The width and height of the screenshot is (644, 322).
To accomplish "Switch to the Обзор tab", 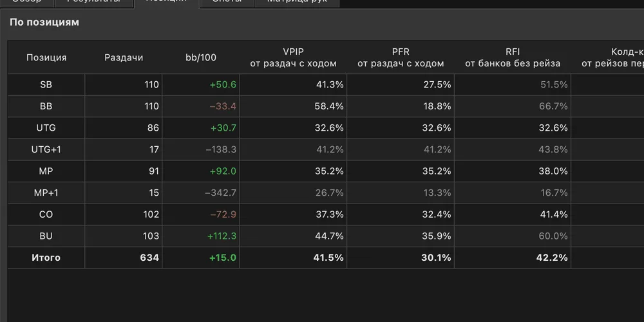I will (28, 3).
